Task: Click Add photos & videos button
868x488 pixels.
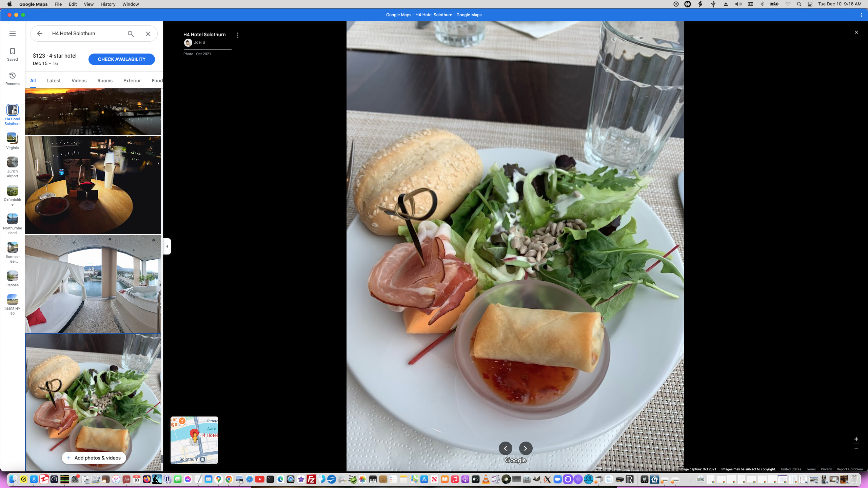Action: [x=94, y=458]
